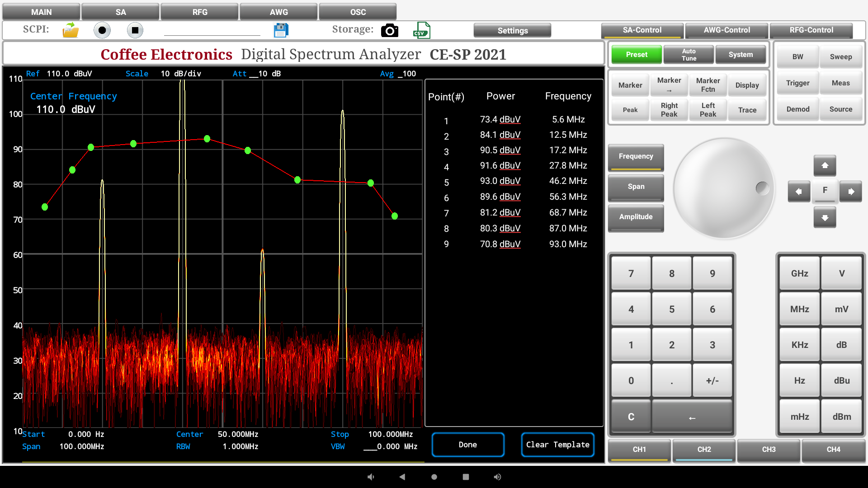Select the MHz unit key
The width and height of the screenshot is (868, 488).
799,309
